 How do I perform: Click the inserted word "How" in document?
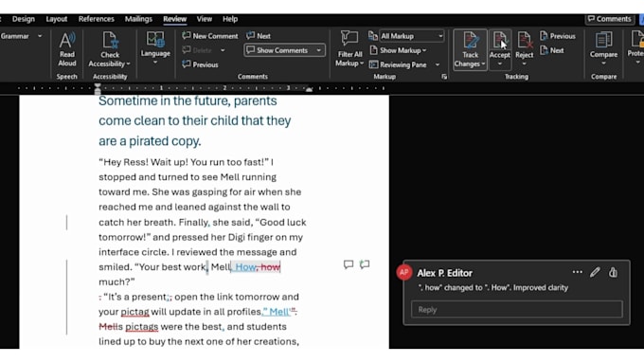coord(245,267)
